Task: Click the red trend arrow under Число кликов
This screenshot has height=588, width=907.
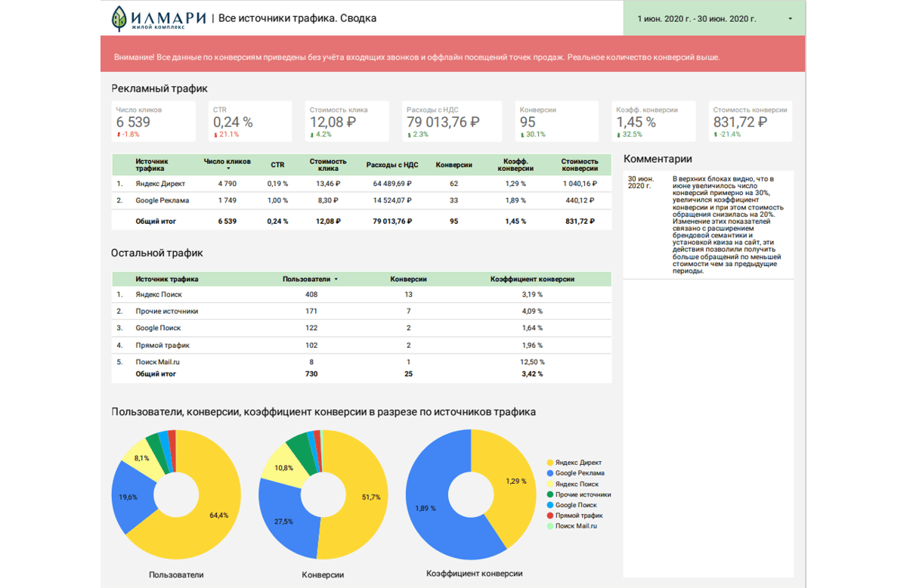Action: tap(119, 135)
